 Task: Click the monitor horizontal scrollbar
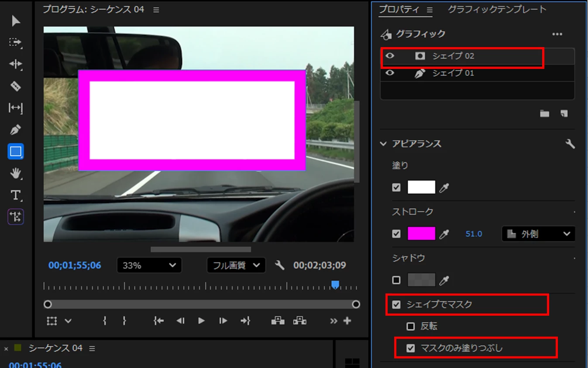point(201,249)
